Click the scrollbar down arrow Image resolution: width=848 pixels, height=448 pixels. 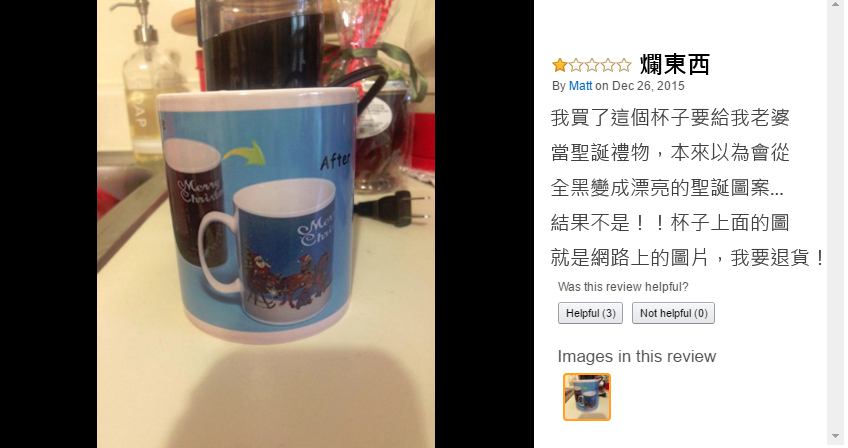[x=836, y=436]
